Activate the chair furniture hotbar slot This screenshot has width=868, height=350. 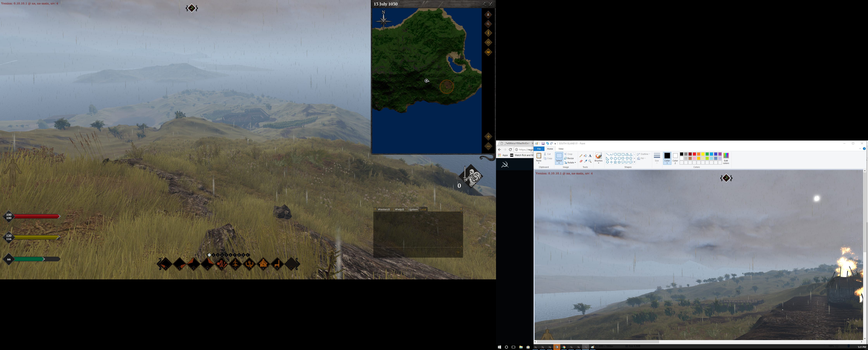pyautogui.click(x=277, y=264)
